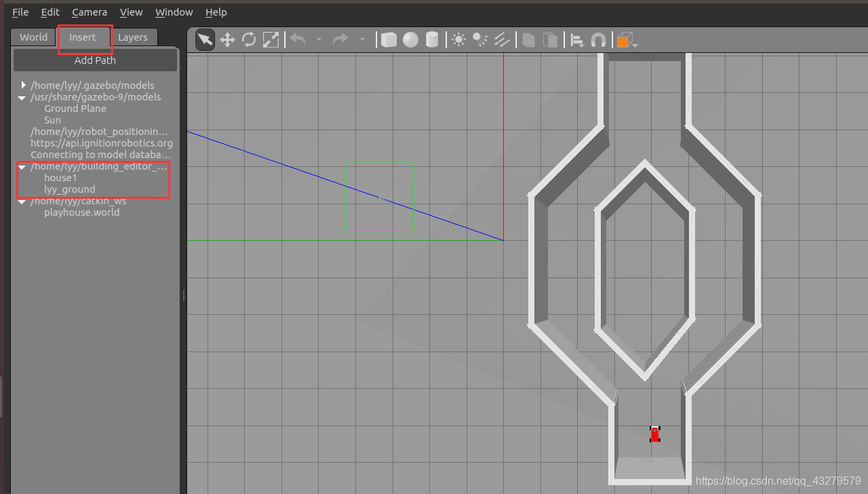Redo the last undone action
The width and height of the screenshot is (868, 494).
[341, 39]
